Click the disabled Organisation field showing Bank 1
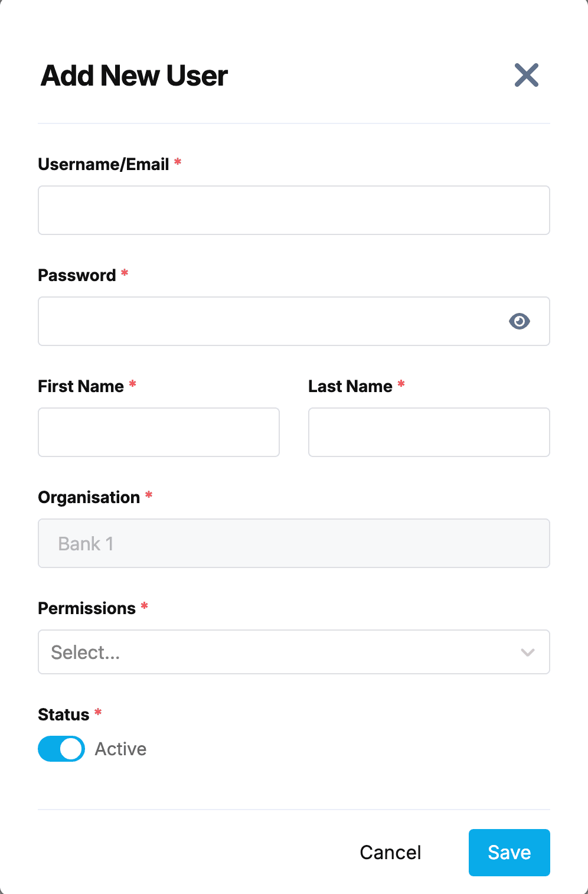Viewport: 588px width, 894px height. pos(294,543)
